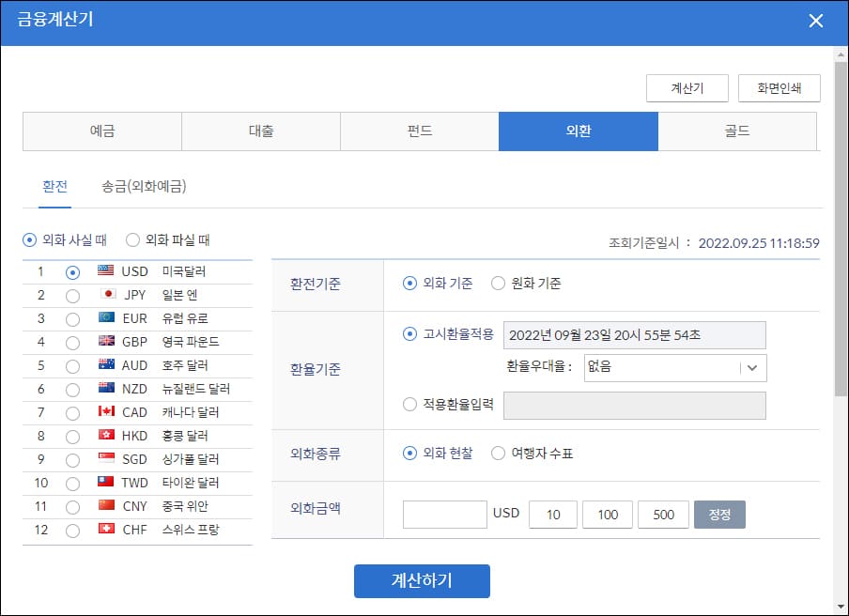The width and height of the screenshot is (849, 616).
Task: Click the 외화금액 amount input field
Action: click(444, 514)
